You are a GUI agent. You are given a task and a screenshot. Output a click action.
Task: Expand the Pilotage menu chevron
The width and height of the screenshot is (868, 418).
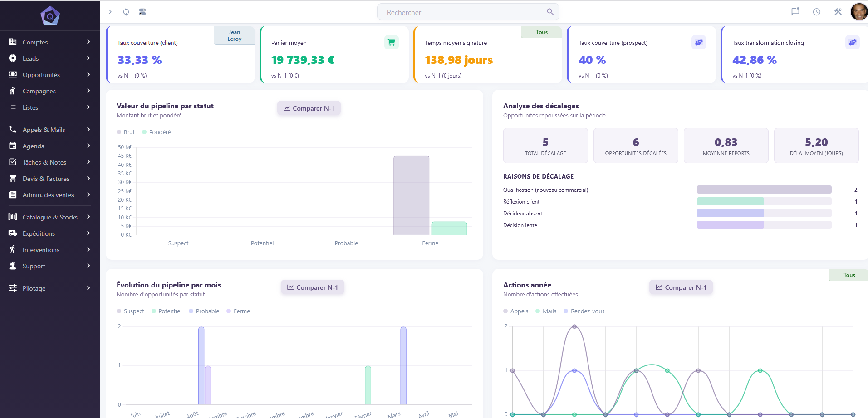tap(88, 288)
